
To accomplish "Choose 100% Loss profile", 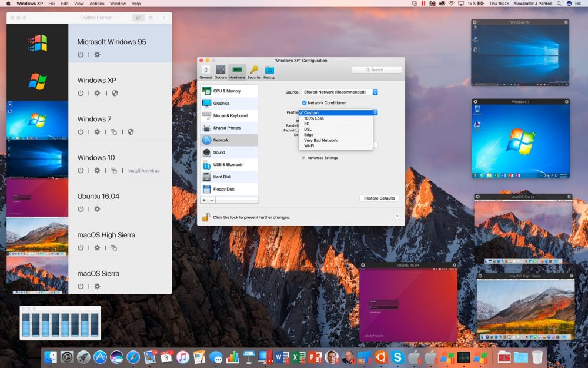I will 336,118.
